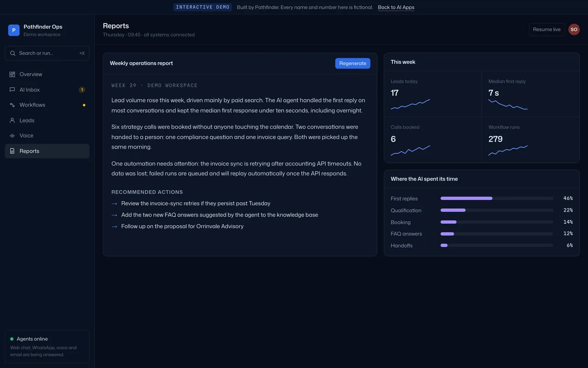
Task: Open the Voice section
Action: tap(47, 136)
